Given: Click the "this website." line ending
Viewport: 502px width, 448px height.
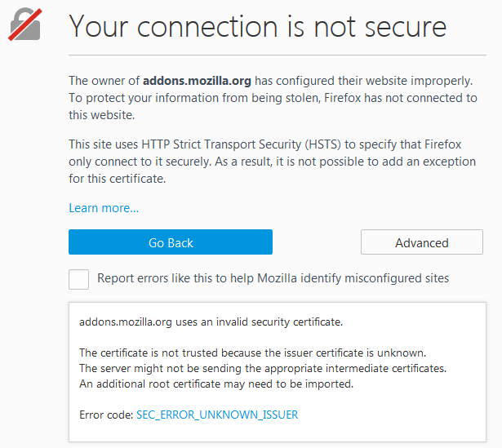Looking at the screenshot, I should pos(102,115).
